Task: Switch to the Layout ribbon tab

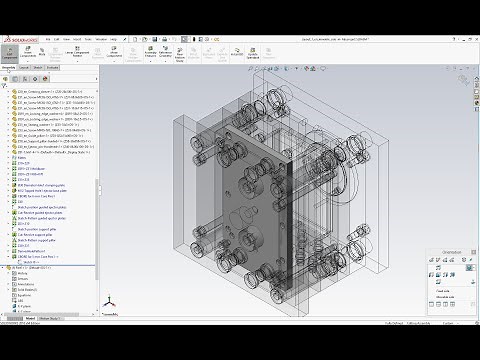Action: point(24,67)
